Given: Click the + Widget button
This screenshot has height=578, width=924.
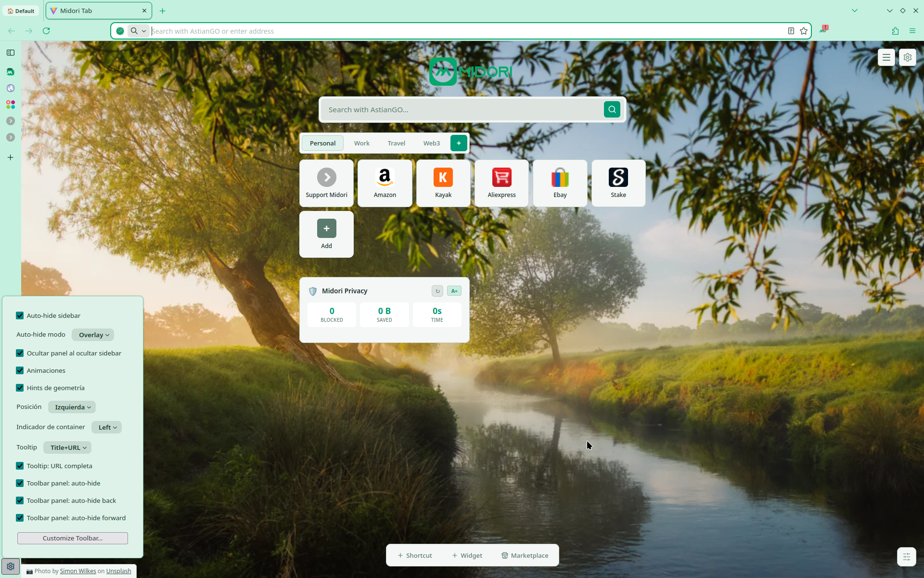Looking at the screenshot, I should 467,555.
